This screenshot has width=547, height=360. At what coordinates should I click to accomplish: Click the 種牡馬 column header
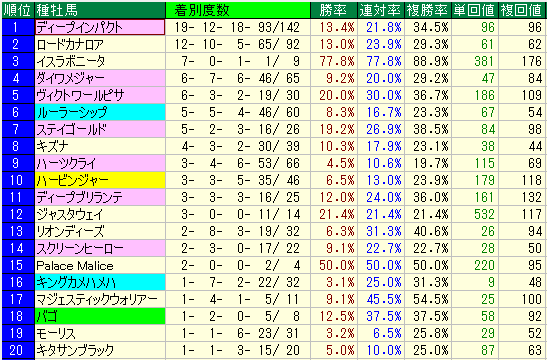click(100, 10)
